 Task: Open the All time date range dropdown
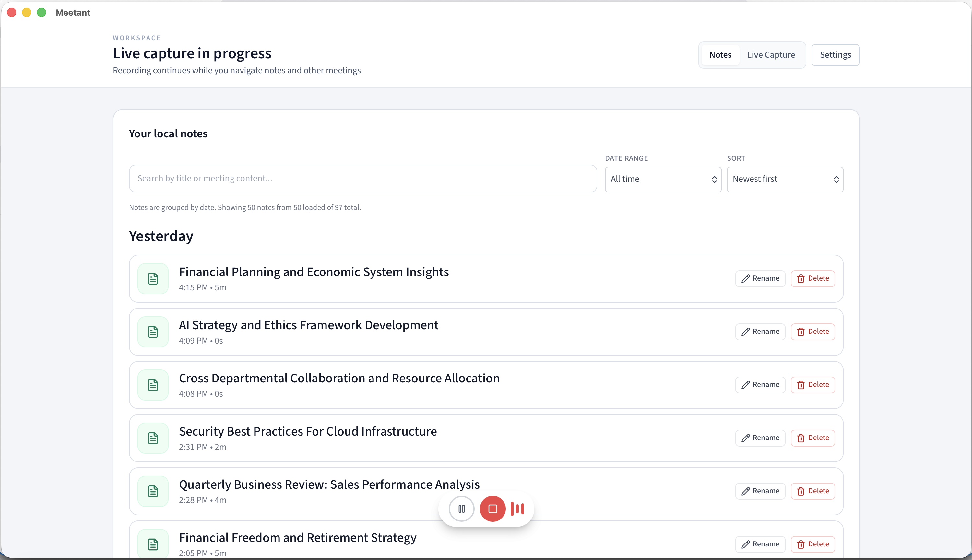[x=662, y=179]
